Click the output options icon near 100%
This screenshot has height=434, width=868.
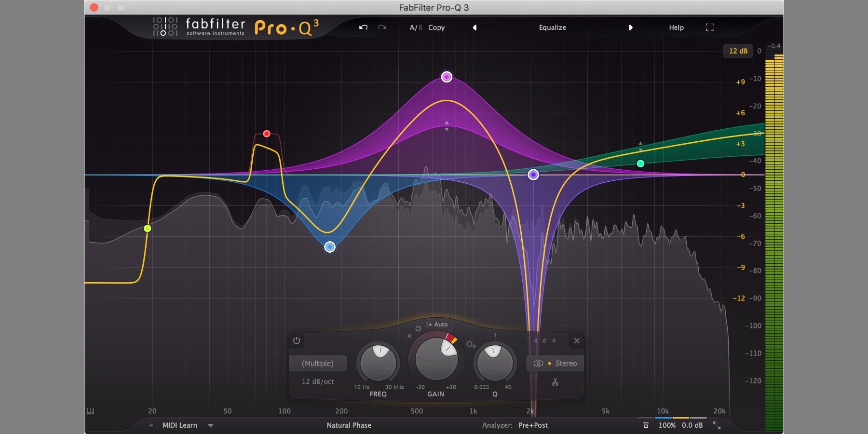pos(646,425)
